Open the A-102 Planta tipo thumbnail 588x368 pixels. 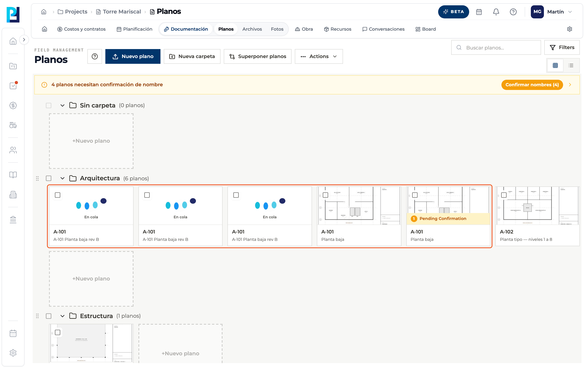(537, 206)
